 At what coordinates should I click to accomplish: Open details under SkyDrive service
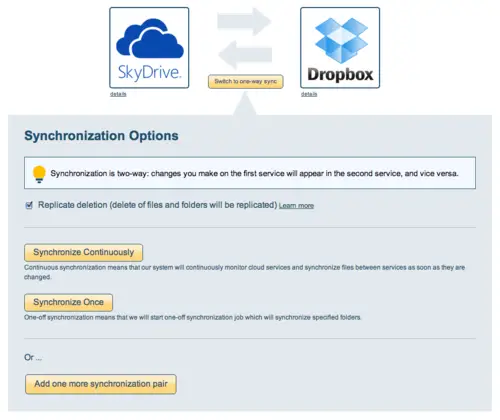click(118, 94)
